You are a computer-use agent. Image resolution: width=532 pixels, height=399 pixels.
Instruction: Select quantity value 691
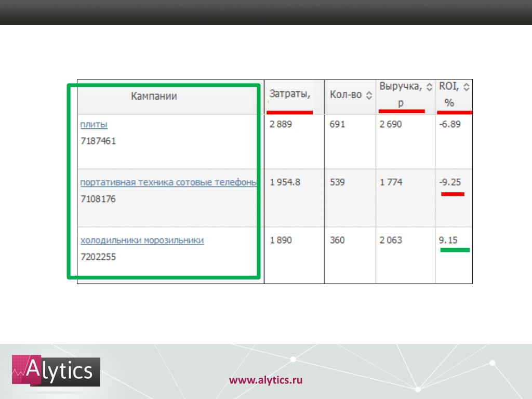[x=337, y=124]
